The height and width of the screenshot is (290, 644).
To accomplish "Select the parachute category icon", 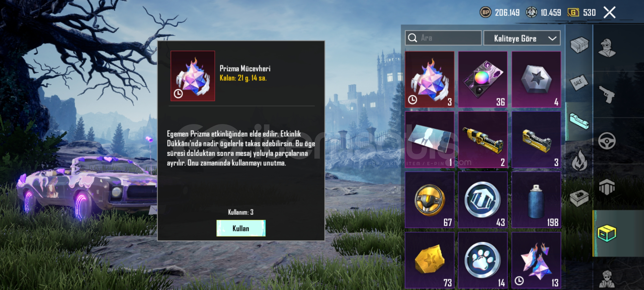I will pyautogui.click(x=607, y=187).
